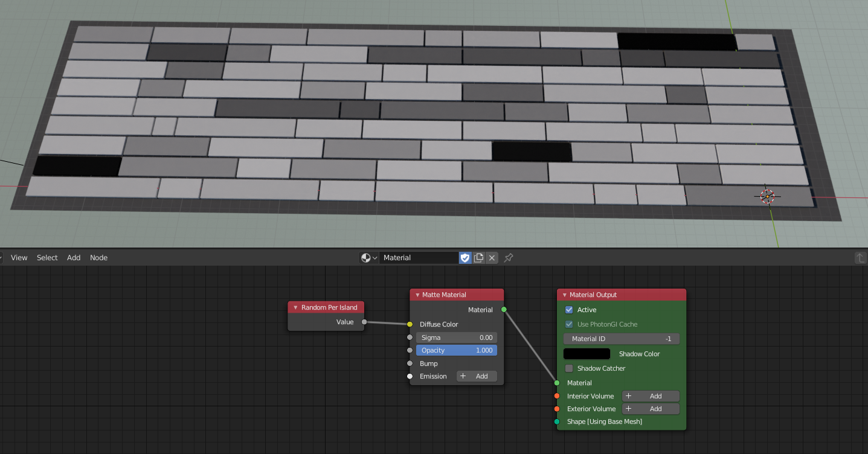The image size is (868, 454).
Task: Click the 3D cursor in the viewport
Action: [767, 196]
